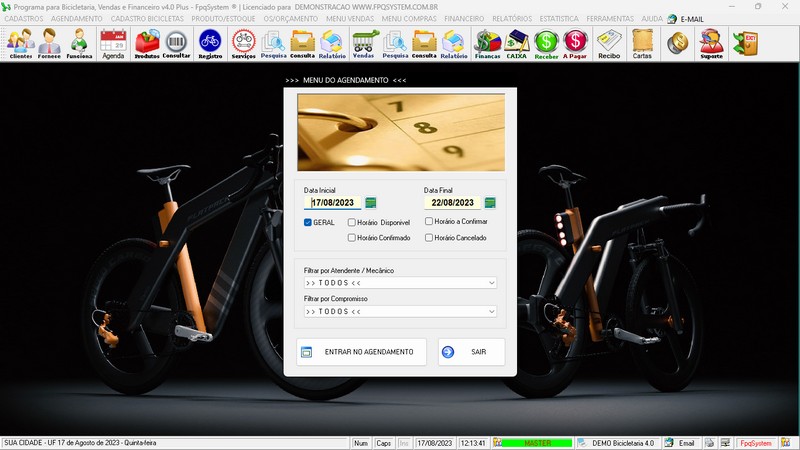Expand Filtrar por Atendente / Mecânico dropdown
The width and height of the screenshot is (800, 450).
click(491, 283)
